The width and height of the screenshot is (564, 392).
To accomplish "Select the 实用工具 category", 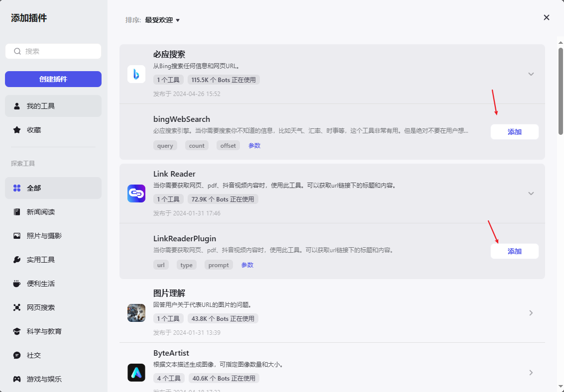I will (x=53, y=260).
